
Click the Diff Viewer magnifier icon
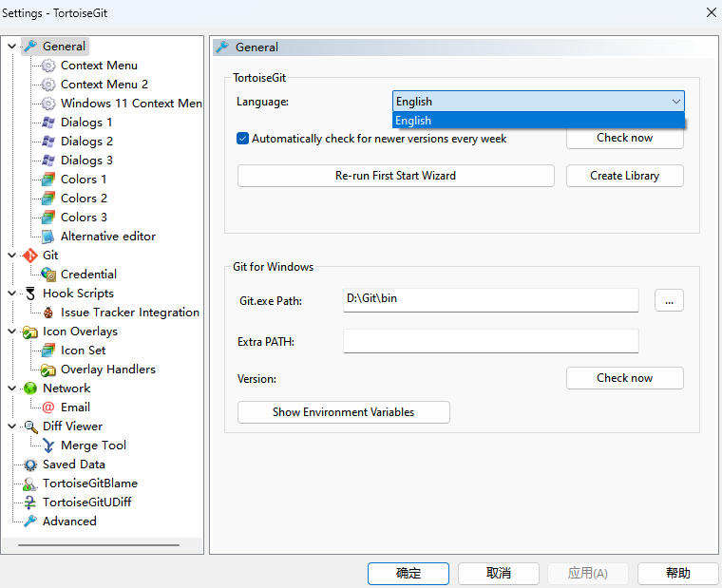click(x=30, y=427)
